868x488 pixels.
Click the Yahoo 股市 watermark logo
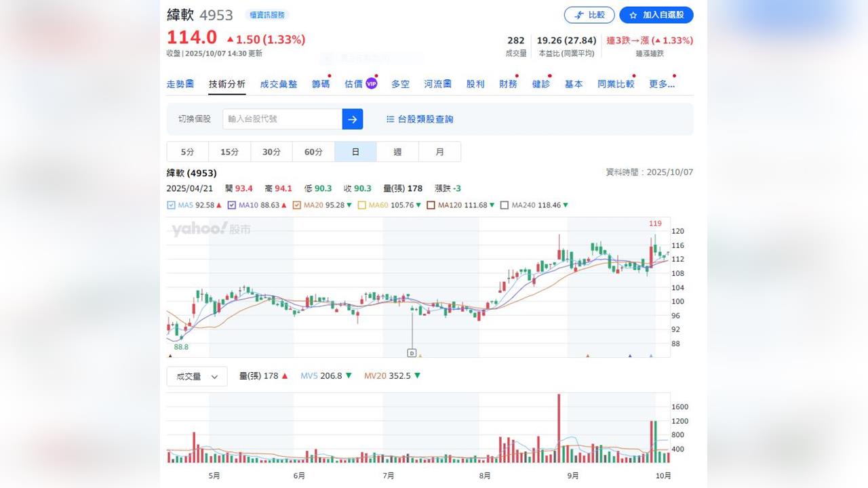(211, 230)
